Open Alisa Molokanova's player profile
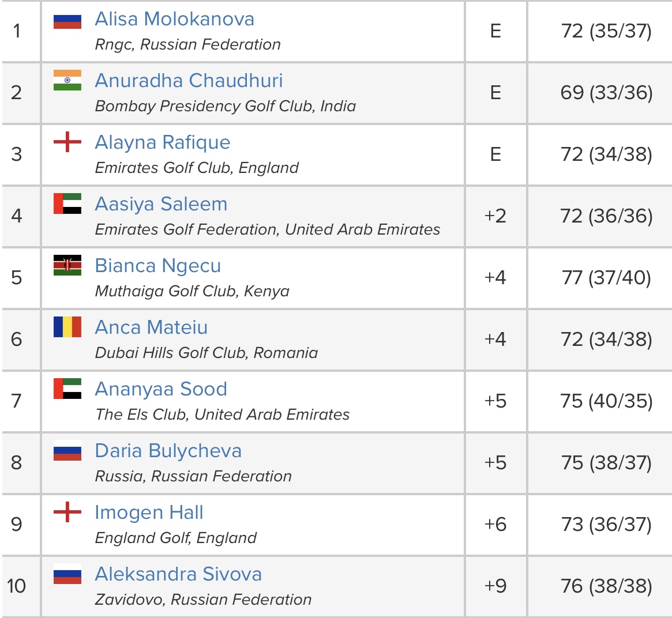Screen dimensions: 672x618 click(174, 19)
